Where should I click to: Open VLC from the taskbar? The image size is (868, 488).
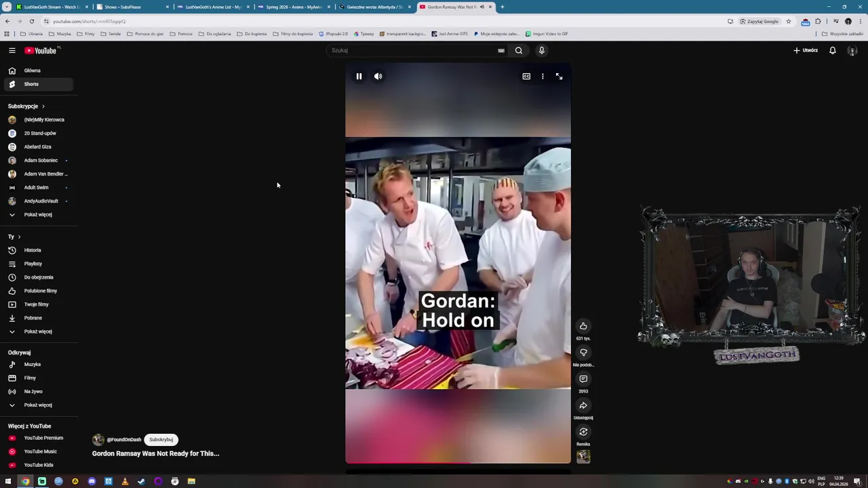tap(125, 481)
